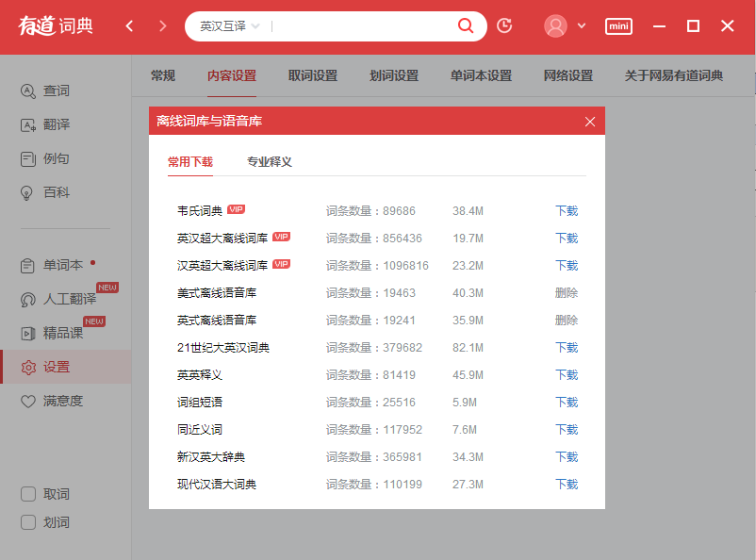This screenshot has width=756, height=560.
Task: Enable the 划词 checkbox
Action: [x=29, y=522]
